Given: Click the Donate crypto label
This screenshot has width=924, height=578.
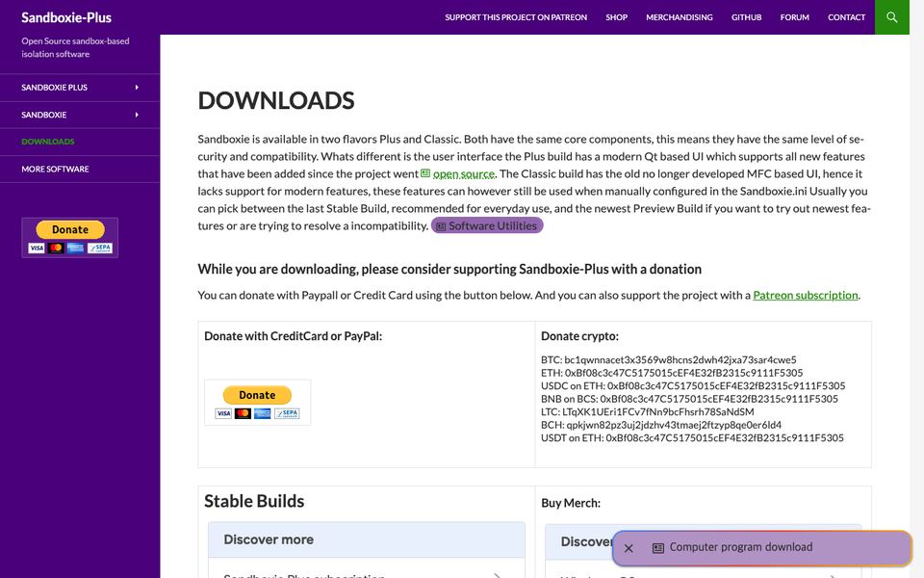Looking at the screenshot, I should coord(579,336).
